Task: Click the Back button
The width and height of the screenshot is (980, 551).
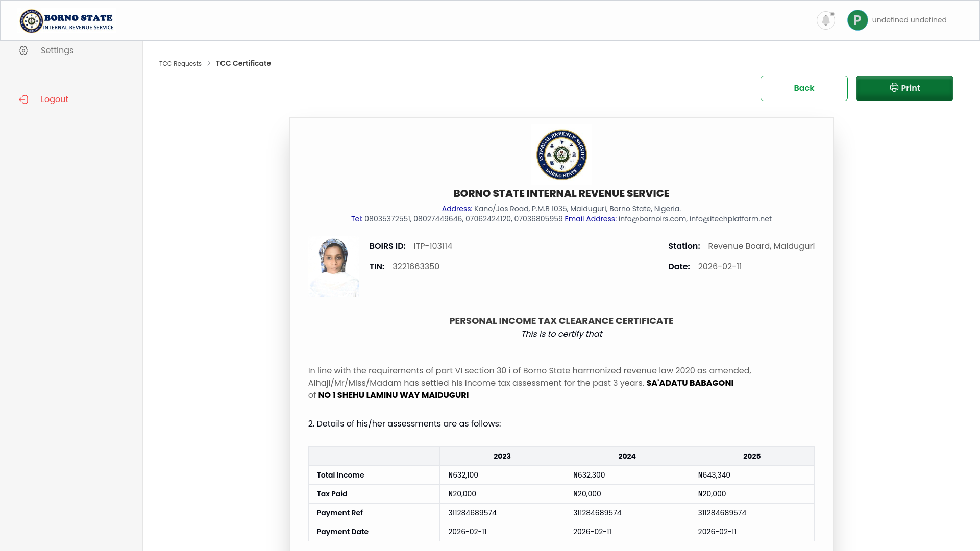Action: coord(804,88)
